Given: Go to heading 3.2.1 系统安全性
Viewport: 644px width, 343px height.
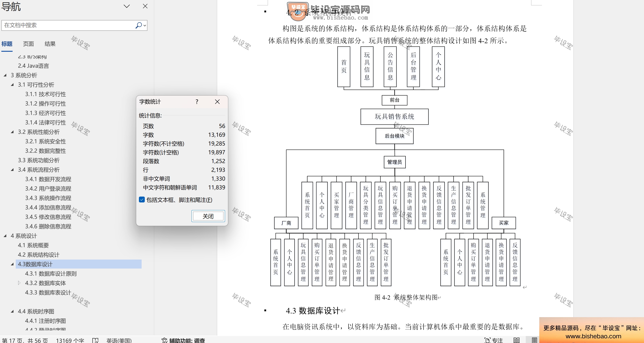Looking at the screenshot, I should [x=45, y=141].
